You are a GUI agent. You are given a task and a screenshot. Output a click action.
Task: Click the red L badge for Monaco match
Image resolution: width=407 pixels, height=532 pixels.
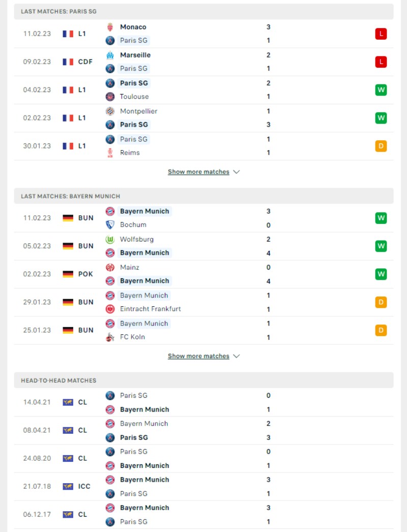click(381, 34)
